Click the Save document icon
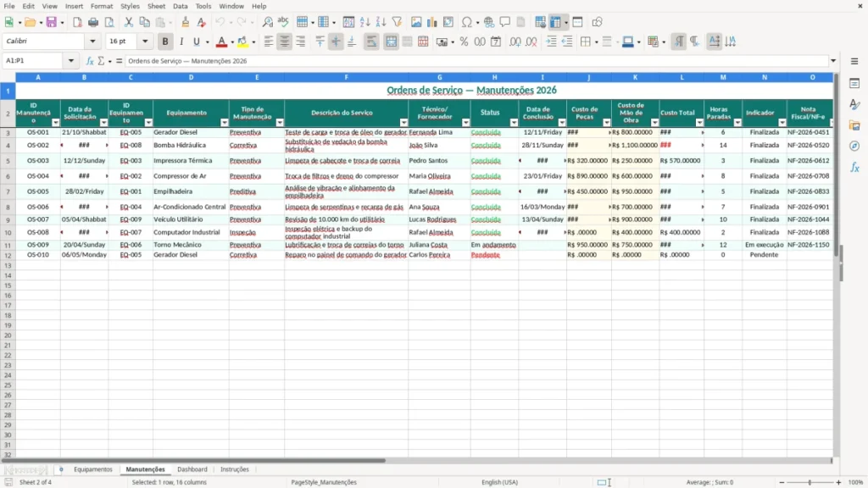 [x=52, y=22]
